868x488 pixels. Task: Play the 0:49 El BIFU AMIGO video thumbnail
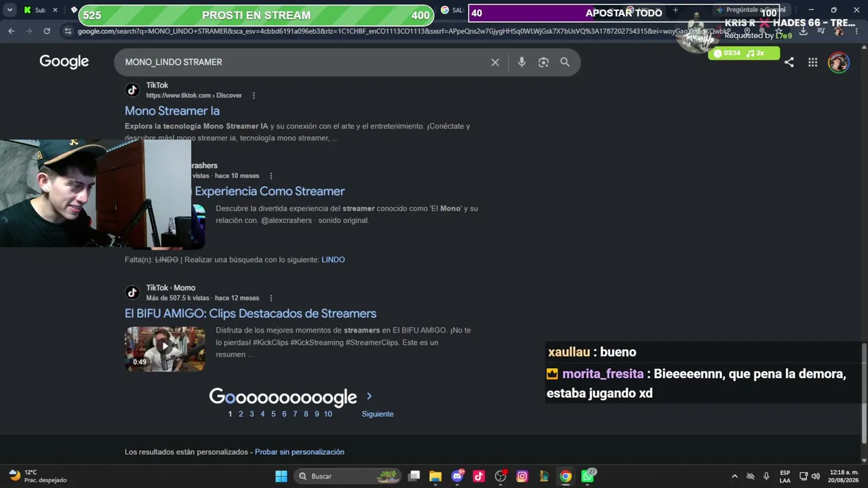click(165, 349)
